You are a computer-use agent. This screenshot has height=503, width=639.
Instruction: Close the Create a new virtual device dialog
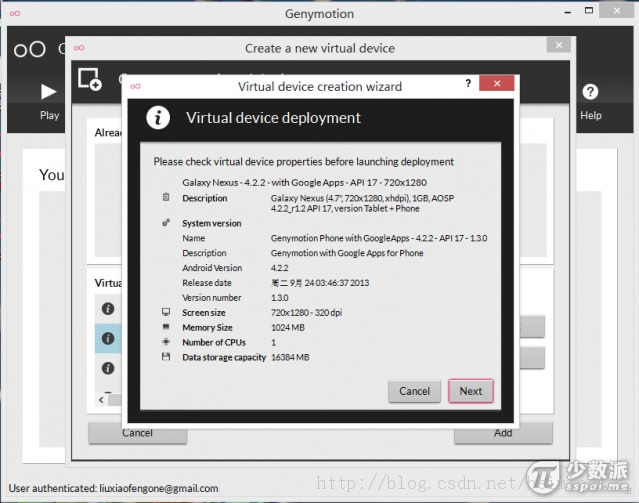(x=559, y=45)
